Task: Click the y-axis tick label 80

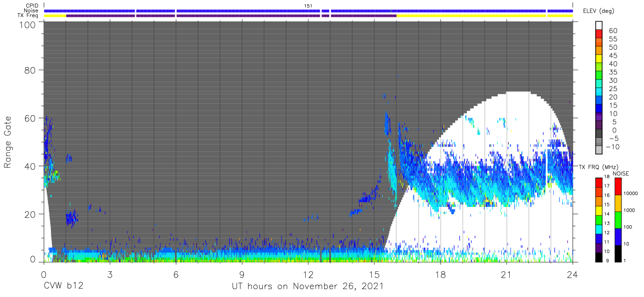Action: [x=30, y=70]
